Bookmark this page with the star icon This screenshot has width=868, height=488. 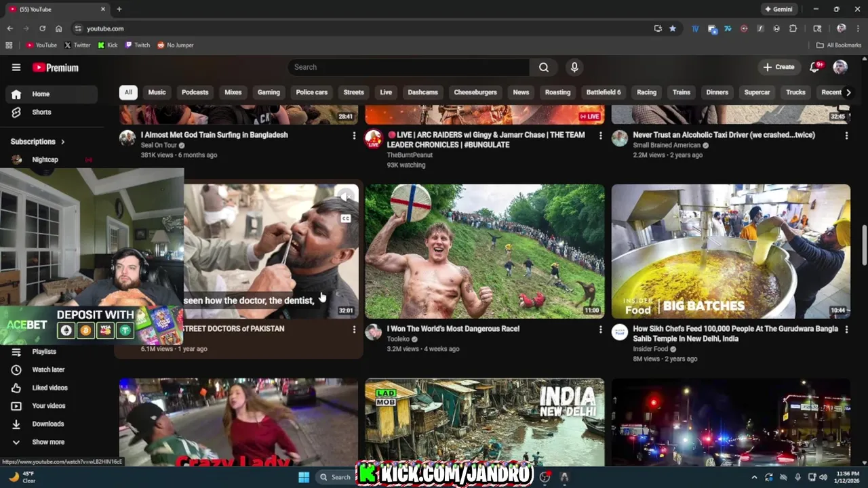coord(673,28)
